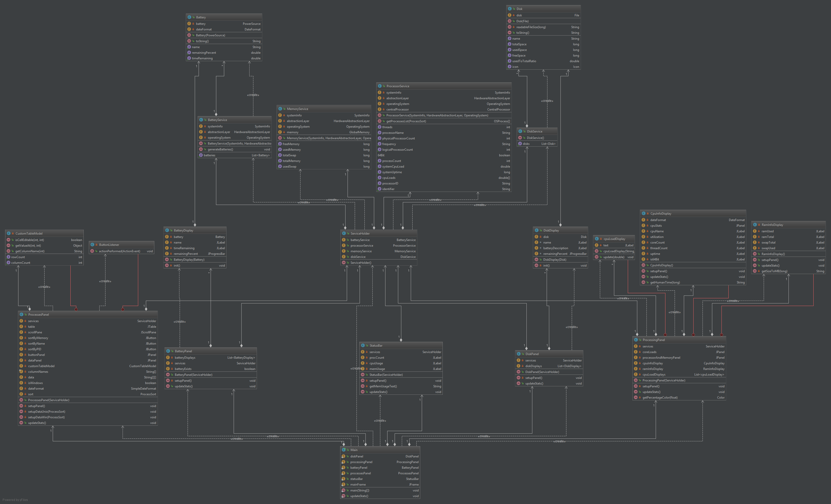Click the Powered by yFiles text

(15, 500)
